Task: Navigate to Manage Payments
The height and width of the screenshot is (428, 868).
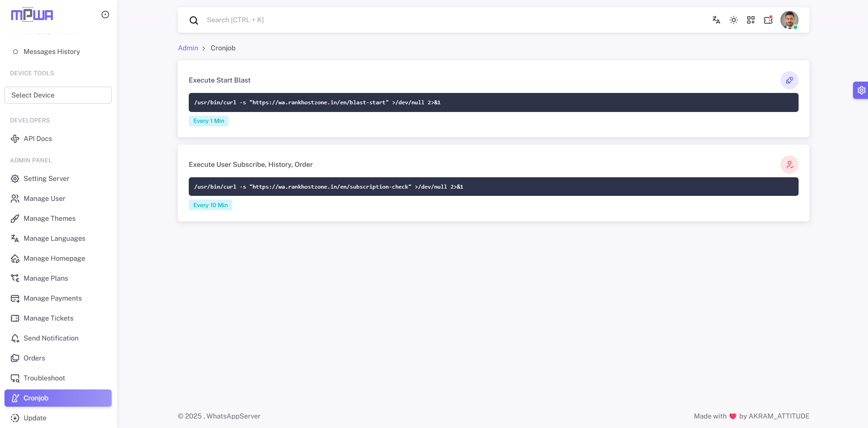Action: (x=53, y=298)
